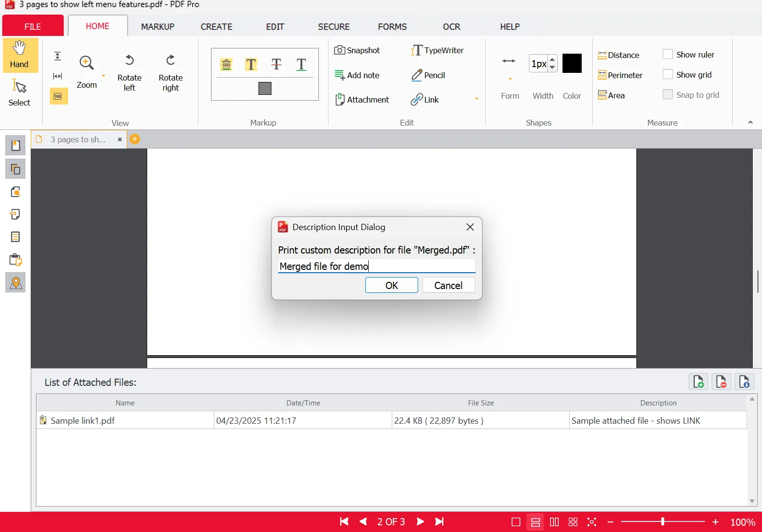Viewport: 762px width, 532px height.
Task: Click the Zoom magnifier tool
Action: click(87, 71)
